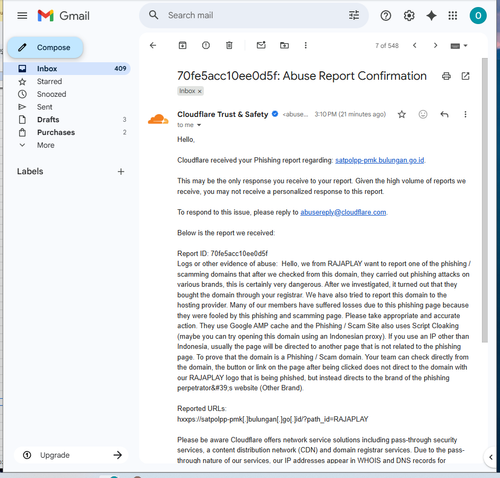Click the search magnifier icon

[x=153, y=15]
